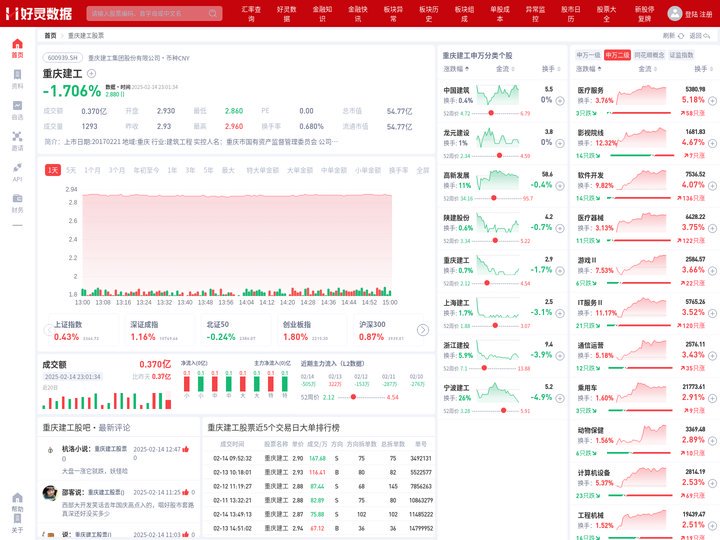The width and height of the screenshot is (720, 540).
Task: Click plus icon beside 龙元建设 row
Action: click(560, 143)
